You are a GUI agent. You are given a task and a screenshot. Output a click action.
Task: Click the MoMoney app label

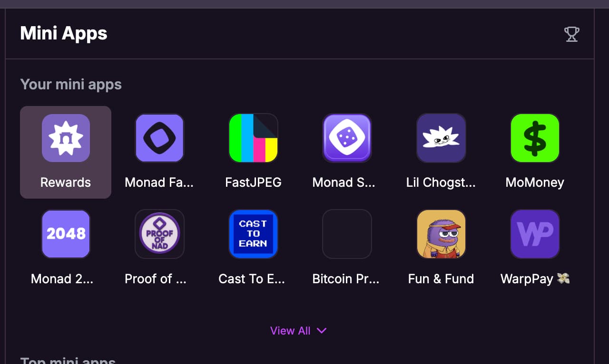535,182
